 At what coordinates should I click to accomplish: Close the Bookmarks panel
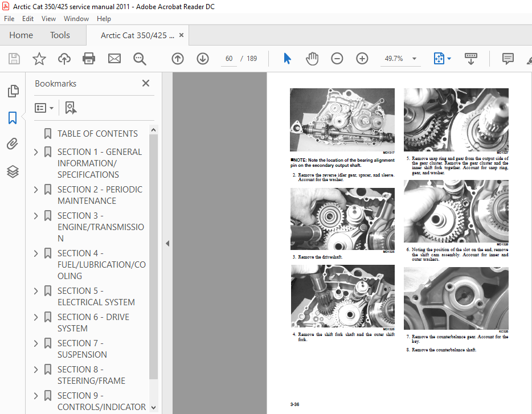(146, 83)
